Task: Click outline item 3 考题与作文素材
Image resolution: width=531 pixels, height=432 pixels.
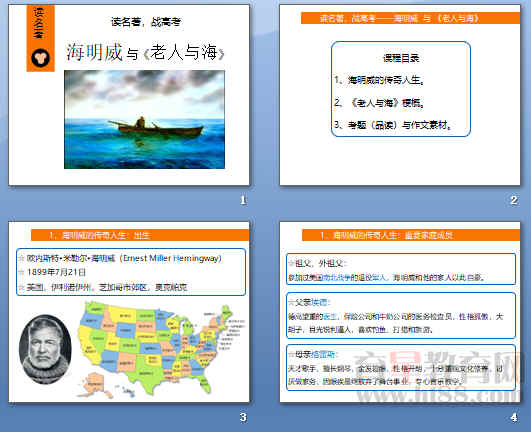Action: click(393, 125)
